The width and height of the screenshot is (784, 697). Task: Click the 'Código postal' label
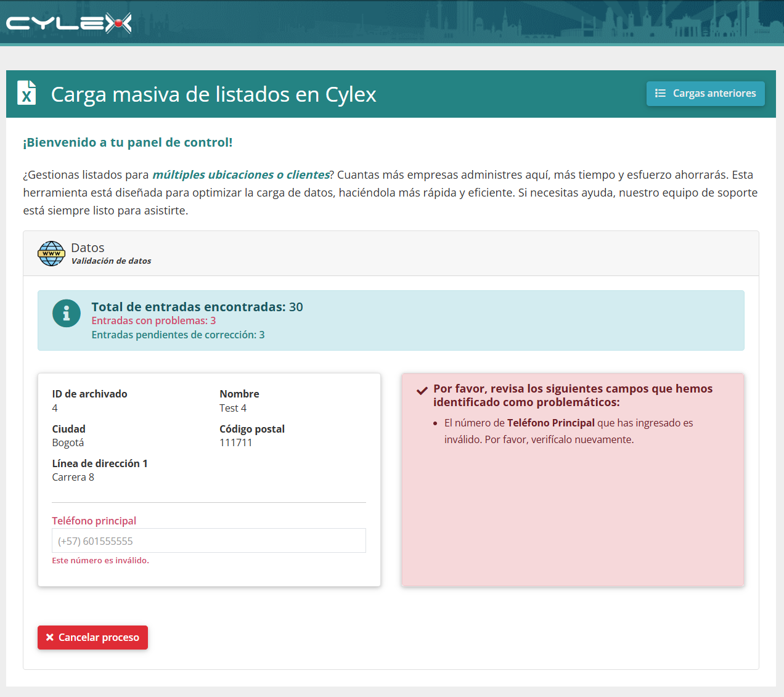click(x=252, y=429)
